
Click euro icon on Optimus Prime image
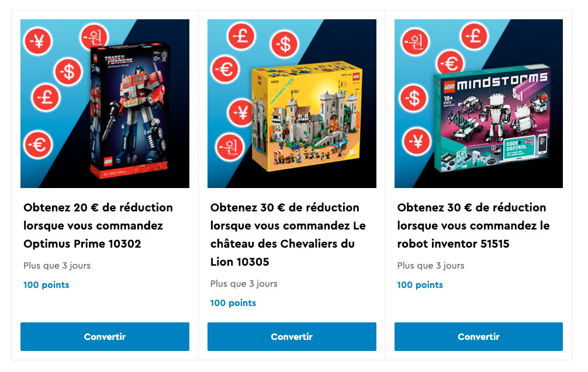pos(38,145)
